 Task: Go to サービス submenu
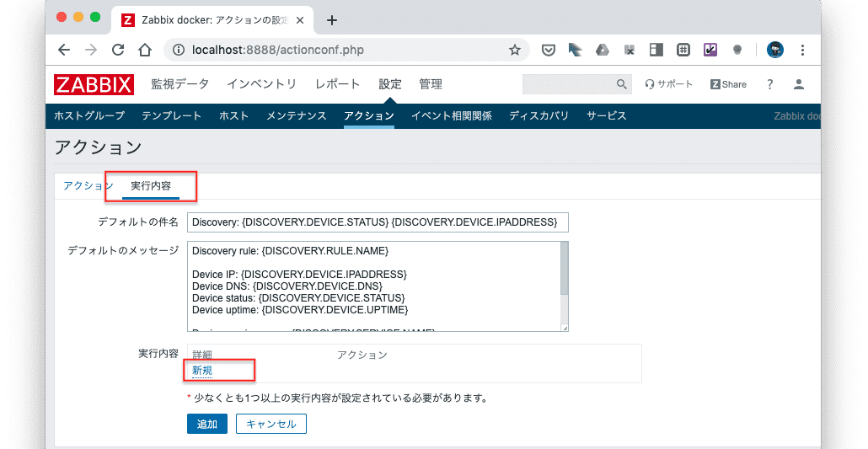(607, 115)
